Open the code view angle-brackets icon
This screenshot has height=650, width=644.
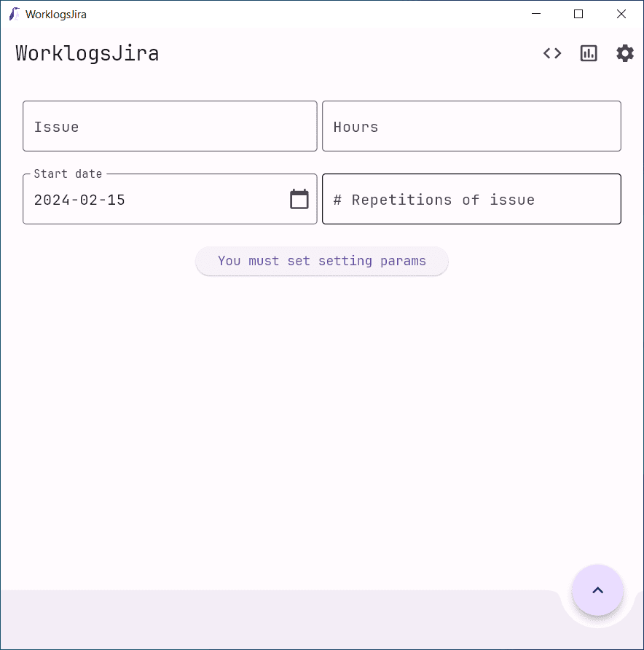[x=552, y=53]
